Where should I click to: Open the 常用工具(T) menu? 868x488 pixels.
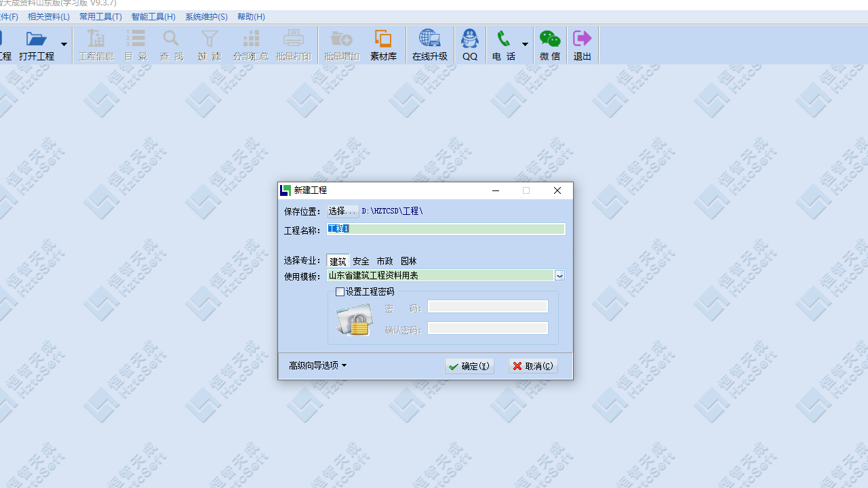(100, 16)
